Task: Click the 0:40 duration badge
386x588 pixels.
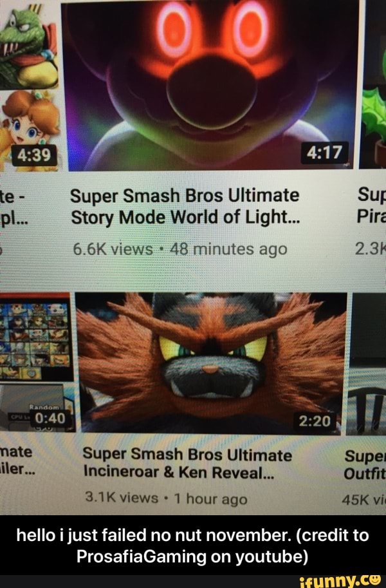Action: pos(50,418)
